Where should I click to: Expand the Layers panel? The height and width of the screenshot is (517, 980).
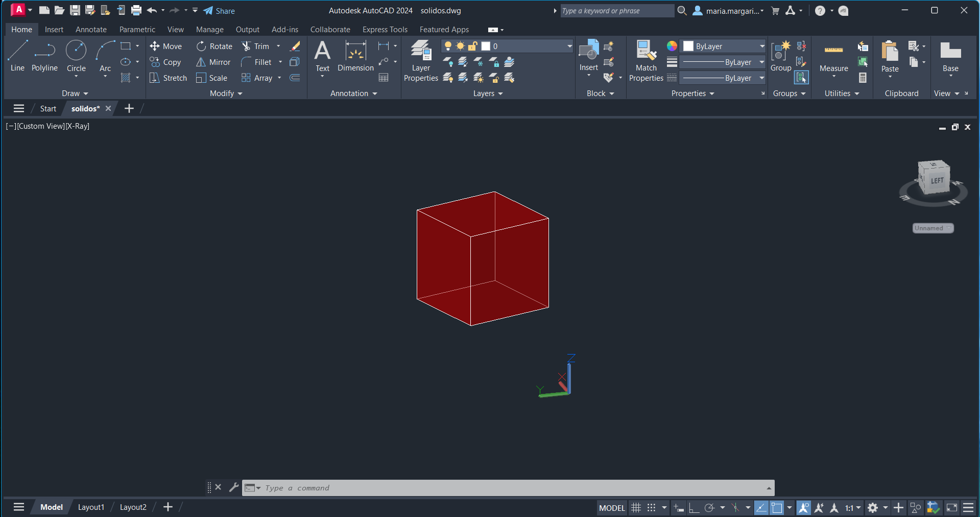488,93
